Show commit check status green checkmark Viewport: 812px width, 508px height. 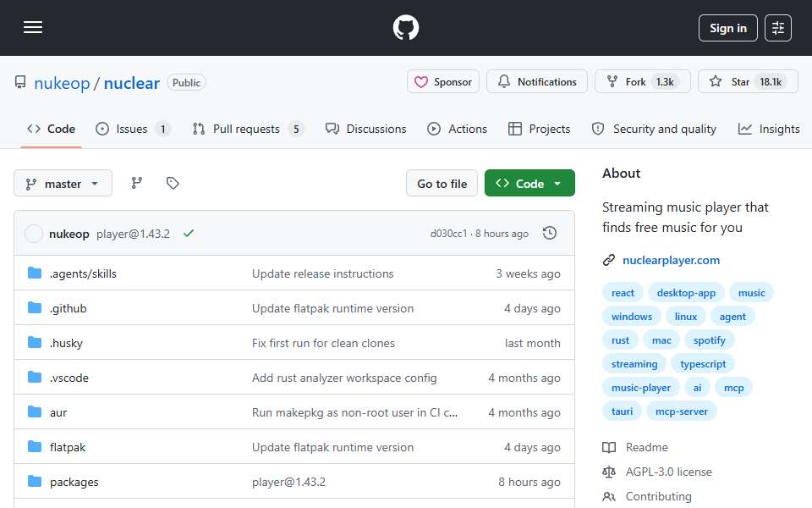pyautogui.click(x=189, y=234)
